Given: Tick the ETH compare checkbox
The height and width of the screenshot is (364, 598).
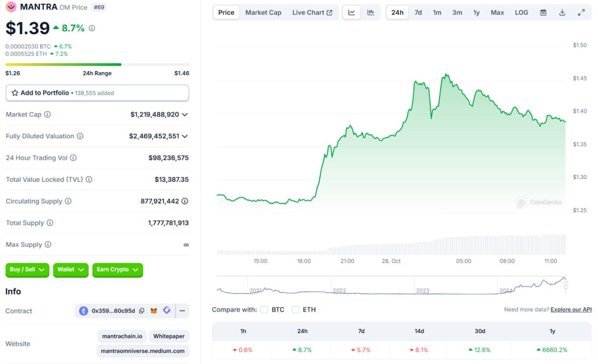Looking at the screenshot, I should coord(295,309).
